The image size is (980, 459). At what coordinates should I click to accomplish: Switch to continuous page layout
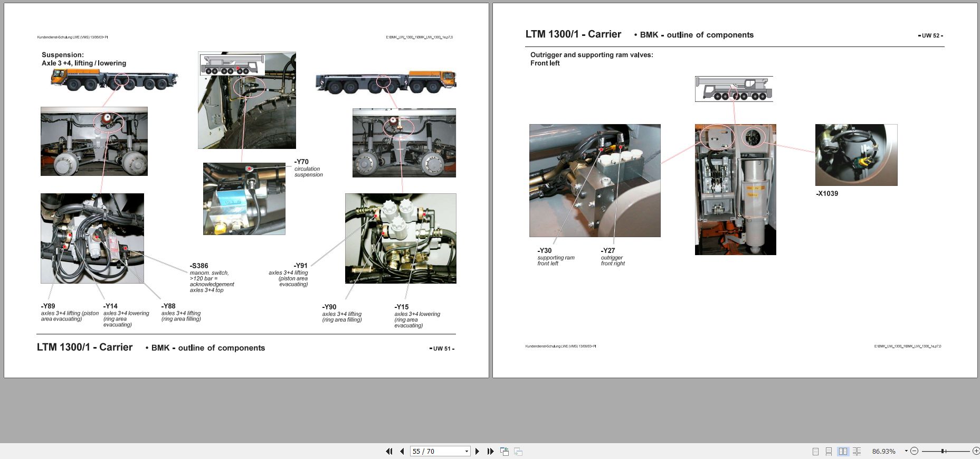pos(829,452)
